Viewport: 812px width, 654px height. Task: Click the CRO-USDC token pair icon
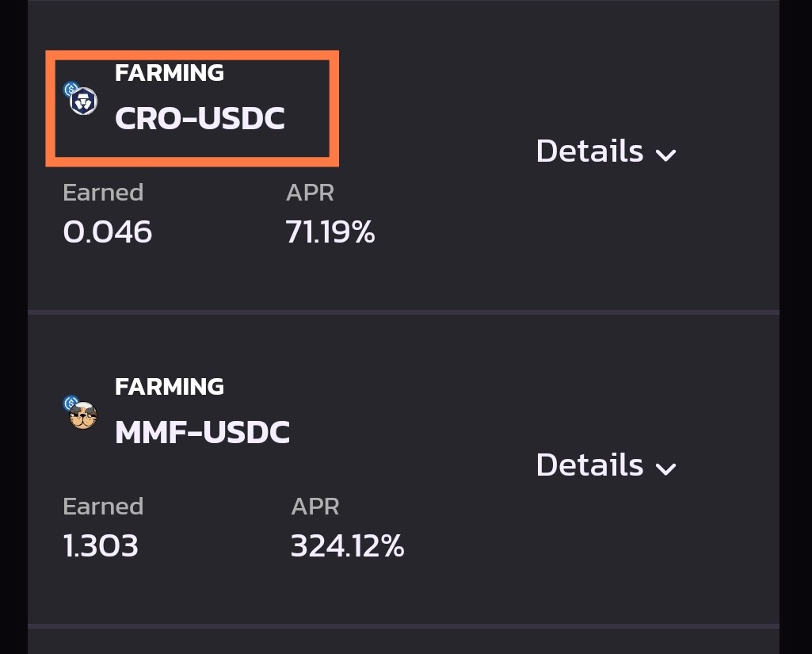tap(81, 98)
